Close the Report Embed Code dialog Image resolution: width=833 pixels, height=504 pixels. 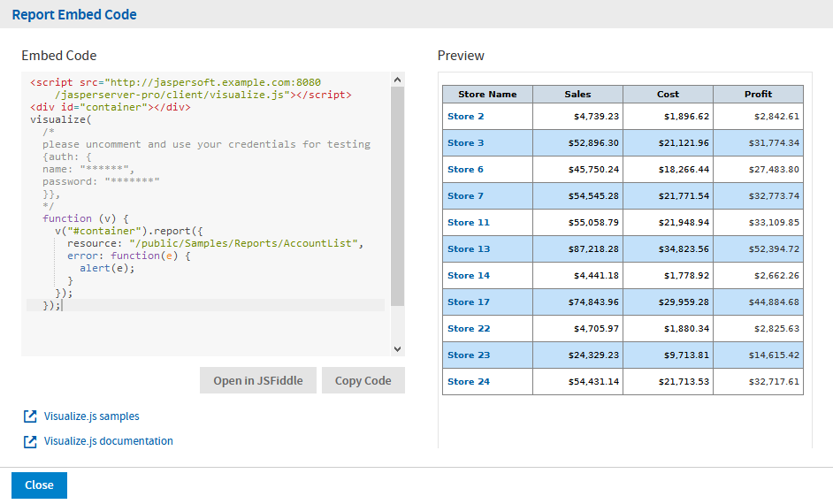(39, 485)
